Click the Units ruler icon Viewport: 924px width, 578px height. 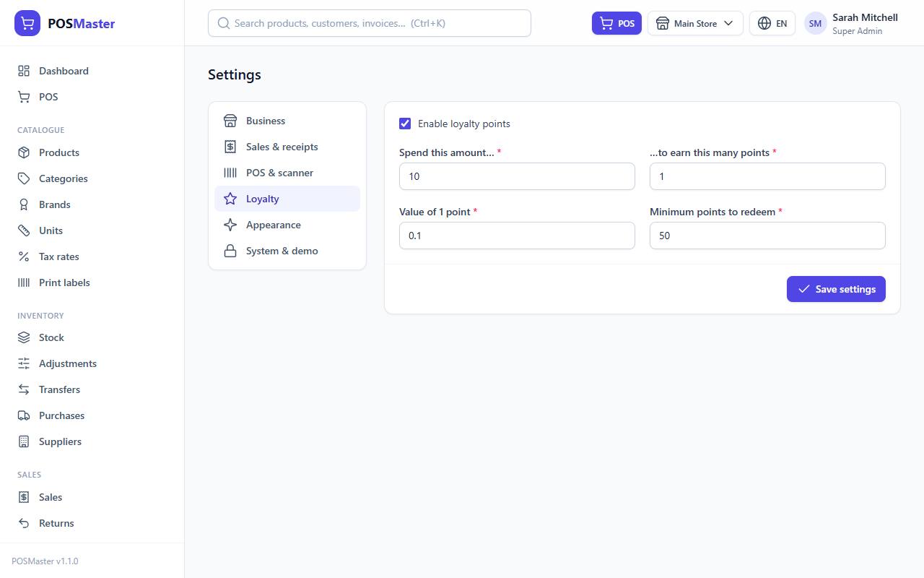[24, 230]
